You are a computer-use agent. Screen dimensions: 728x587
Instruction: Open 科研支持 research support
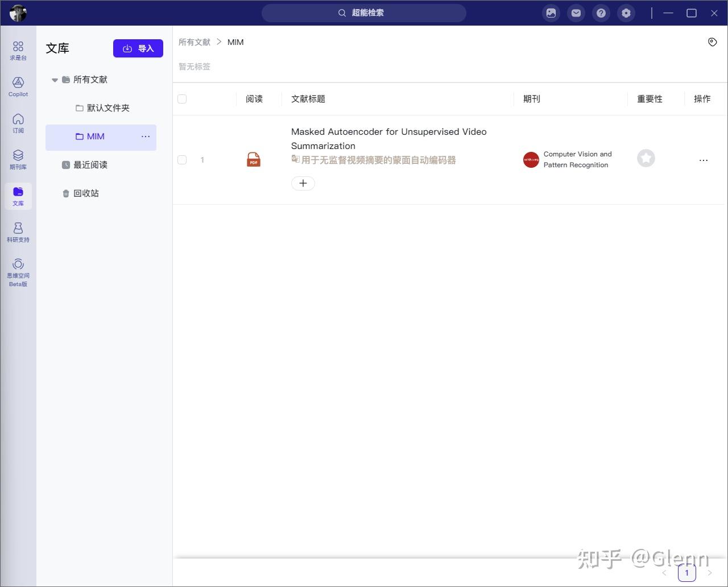click(x=18, y=232)
